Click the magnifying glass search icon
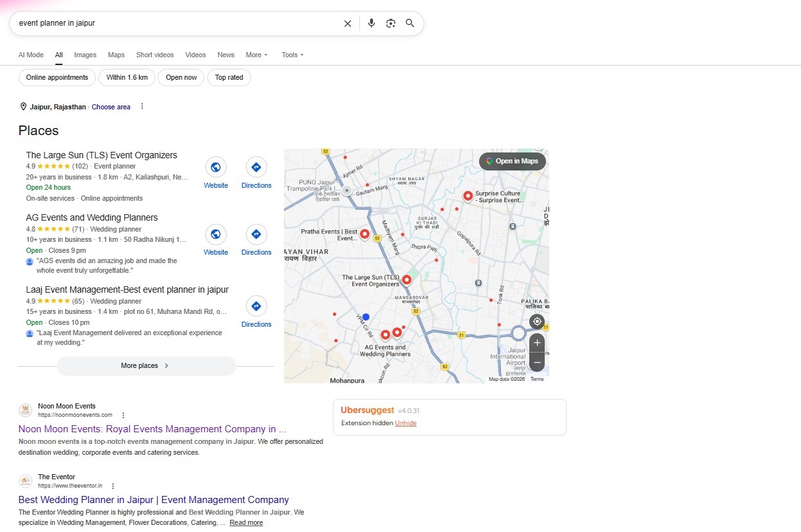The width and height of the screenshot is (801, 532). [x=410, y=23]
